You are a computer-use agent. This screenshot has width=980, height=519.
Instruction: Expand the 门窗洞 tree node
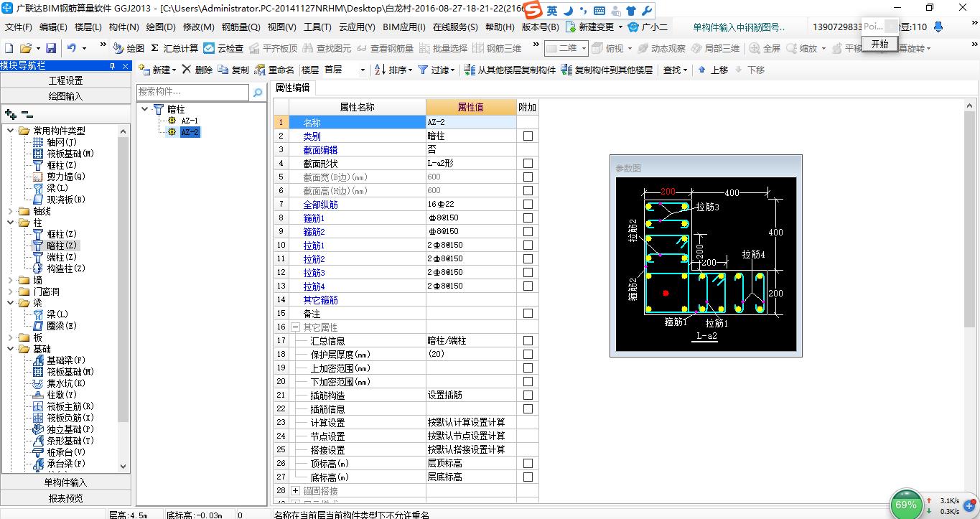pyautogui.click(x=11, y=291)
